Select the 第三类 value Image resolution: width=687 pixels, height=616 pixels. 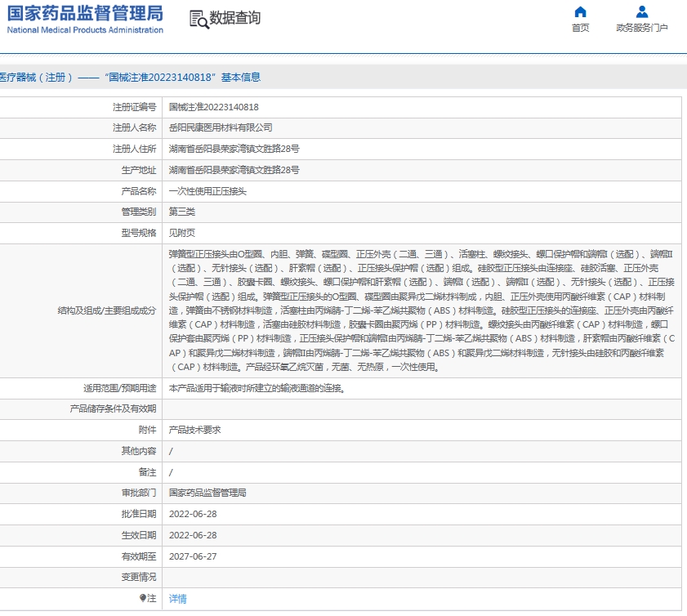coord(182,212)
